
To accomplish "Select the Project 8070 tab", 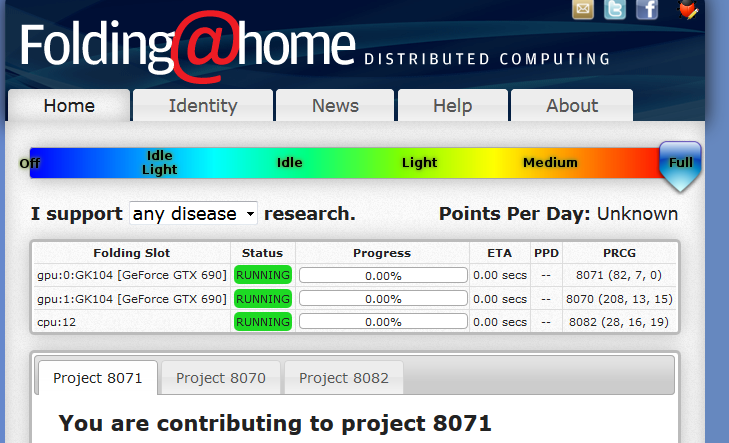I will [221, 378].
